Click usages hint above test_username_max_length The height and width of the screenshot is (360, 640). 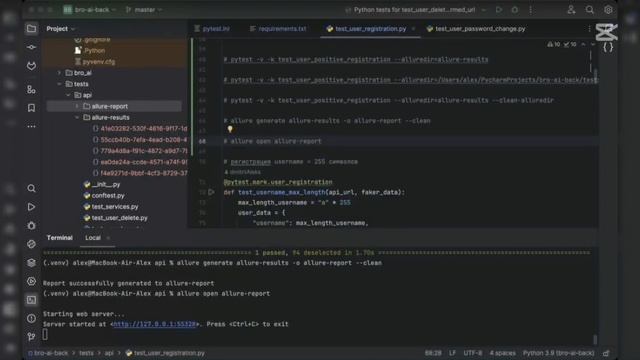pyautogui.click(x=242, y=172)
